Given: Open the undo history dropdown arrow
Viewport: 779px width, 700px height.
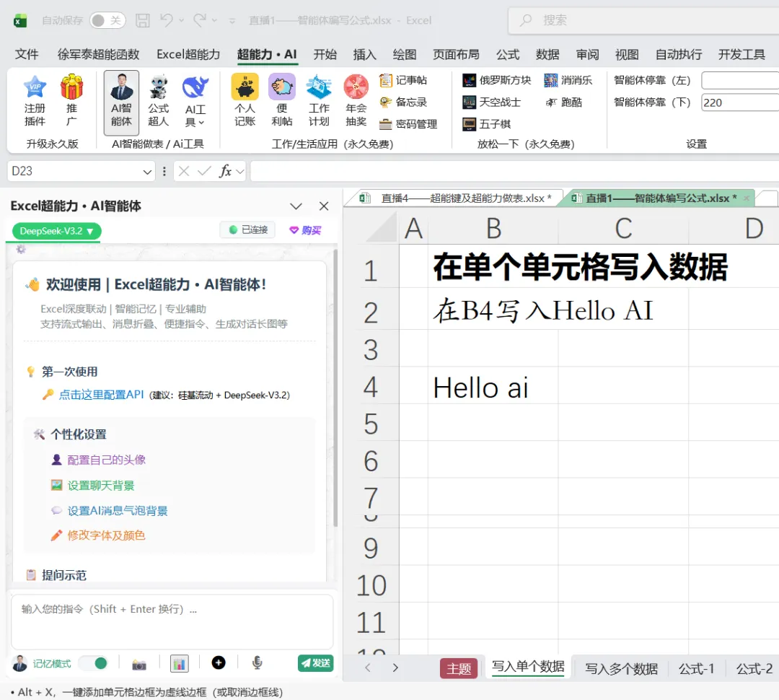Looking at the screenshot, I should pyautogui.click(x=181, y=20).
